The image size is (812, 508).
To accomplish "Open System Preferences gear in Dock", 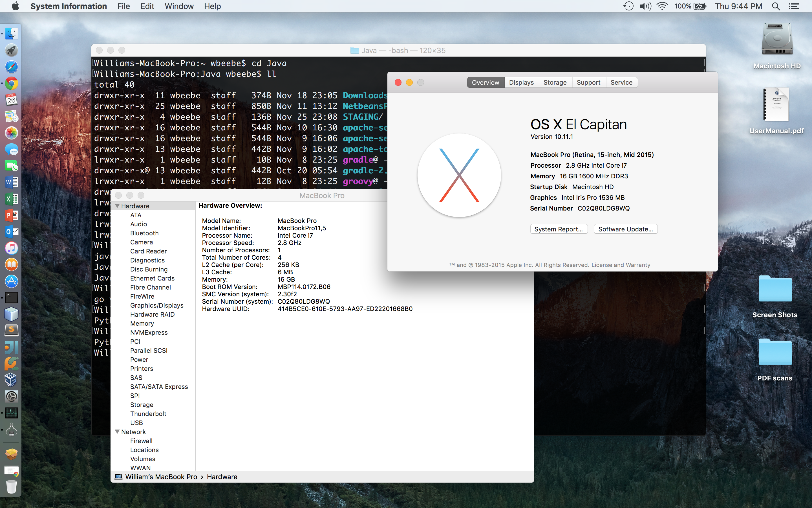I will coord(11,396).
